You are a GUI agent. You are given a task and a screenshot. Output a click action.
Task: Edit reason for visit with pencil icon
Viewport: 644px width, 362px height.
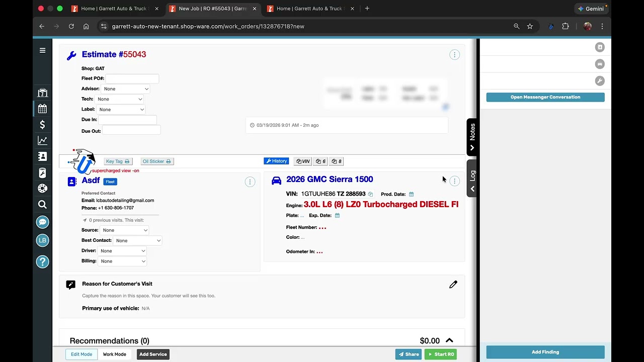453,285
